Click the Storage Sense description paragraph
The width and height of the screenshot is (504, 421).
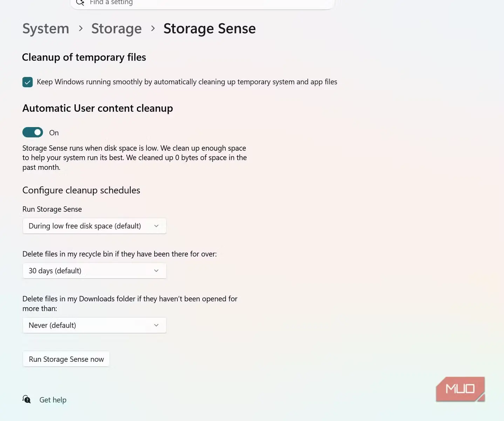coord(135,158)
